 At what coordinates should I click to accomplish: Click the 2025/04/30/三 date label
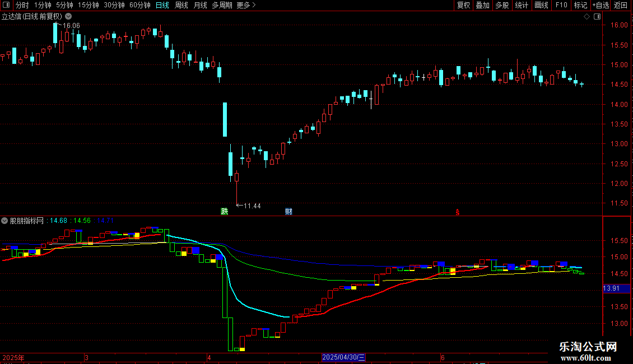click(343, 357)
